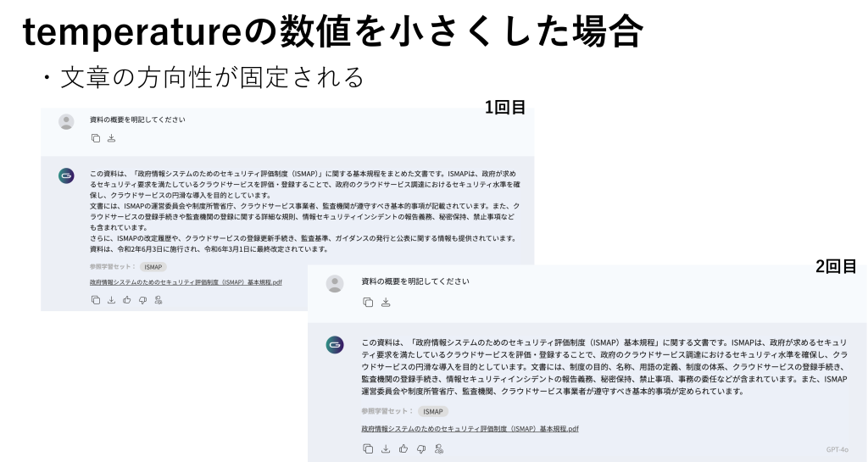Select the ISMAP tag in the 2回目 answer
868x462 pixels.
433,412
